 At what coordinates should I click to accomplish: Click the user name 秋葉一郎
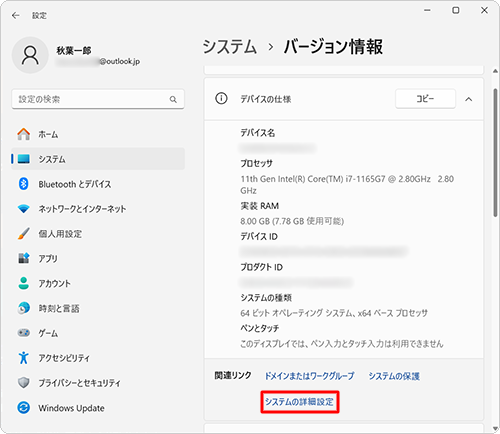(x=74, y=50)
